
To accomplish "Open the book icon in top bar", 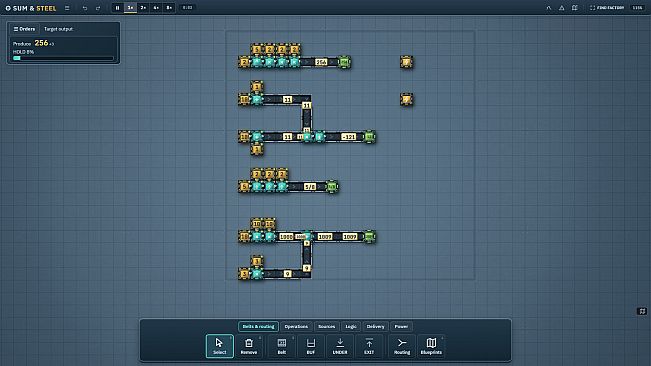I will click(x=575, y=8).
